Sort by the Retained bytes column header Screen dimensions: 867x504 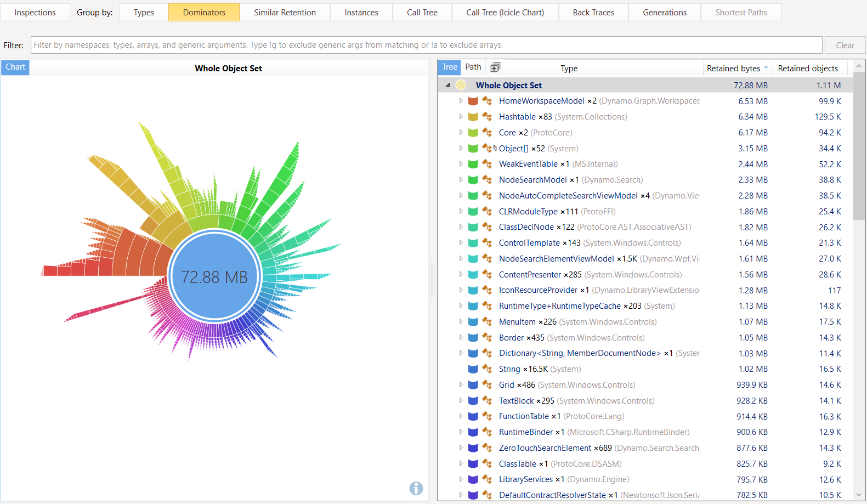click(x=733, y=69)
